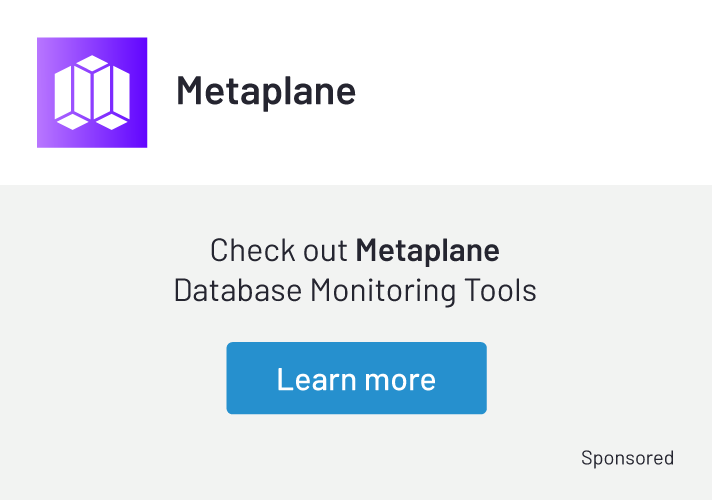Image resolution: width=712 pixels, height=500 pixels.
Task: Click the Metaplane brand name beside logo
Action: [266, 91]
